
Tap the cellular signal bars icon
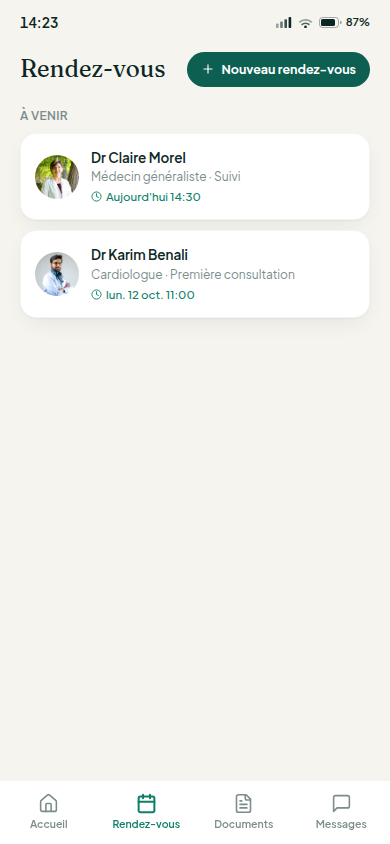click(x=283, y=23)
